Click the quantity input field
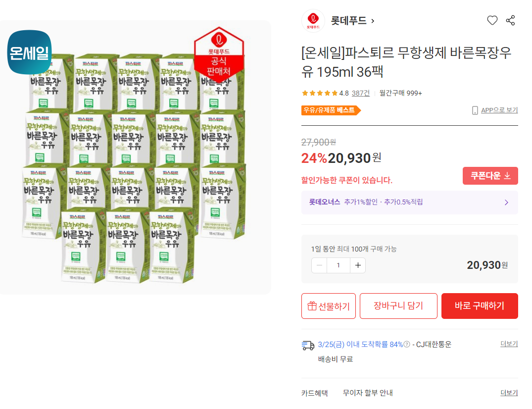This screenshot has width=532, height=409. (339, 265)
